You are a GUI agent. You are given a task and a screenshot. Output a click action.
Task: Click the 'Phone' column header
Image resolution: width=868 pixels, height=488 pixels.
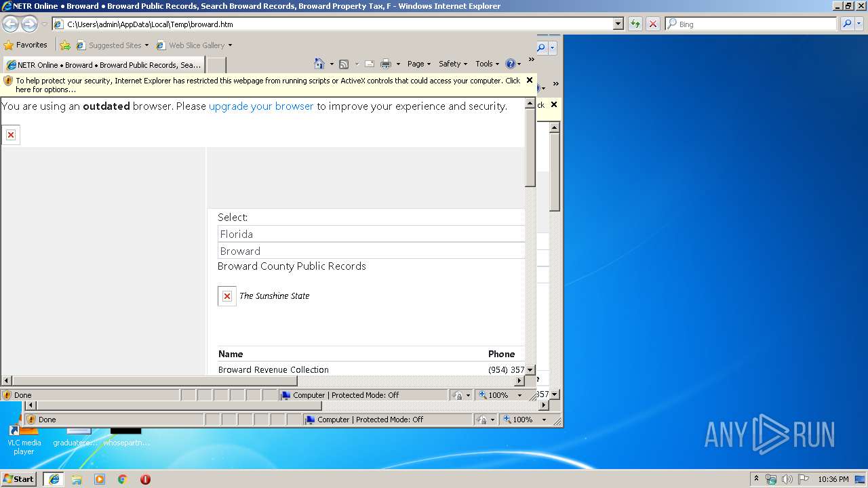pos(501,354)
